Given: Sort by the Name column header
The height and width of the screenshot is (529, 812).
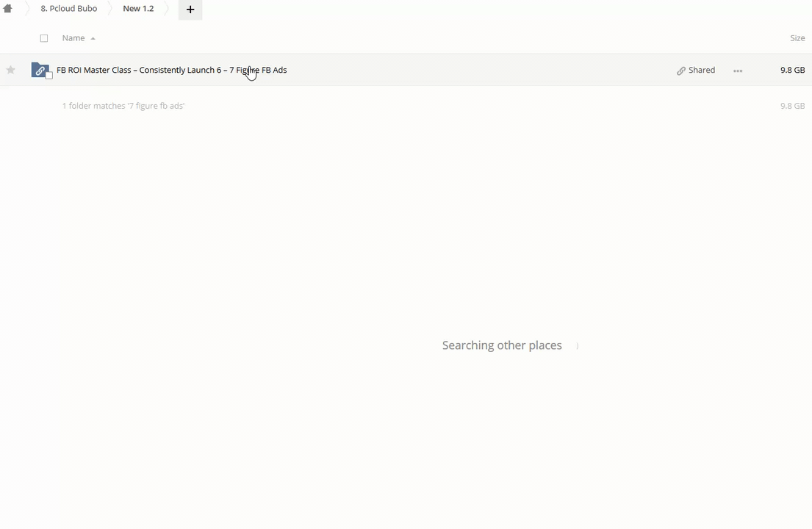Looking at the screenshot, I should (73, 38).
